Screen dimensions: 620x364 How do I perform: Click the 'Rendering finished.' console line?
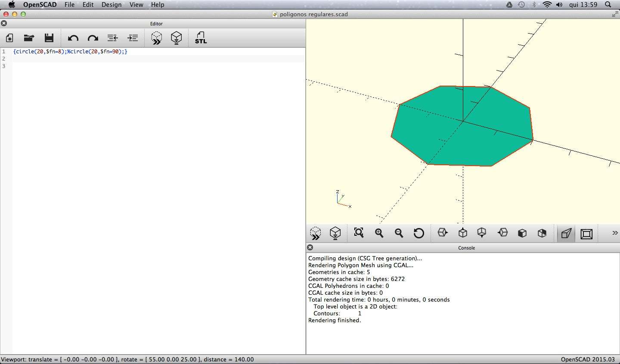click(x=335, y=320)
